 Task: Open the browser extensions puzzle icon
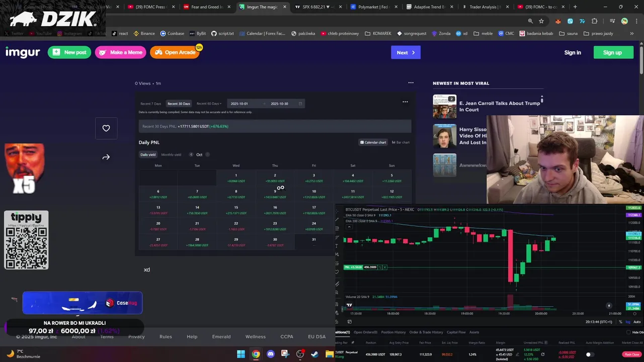[595, 21]
